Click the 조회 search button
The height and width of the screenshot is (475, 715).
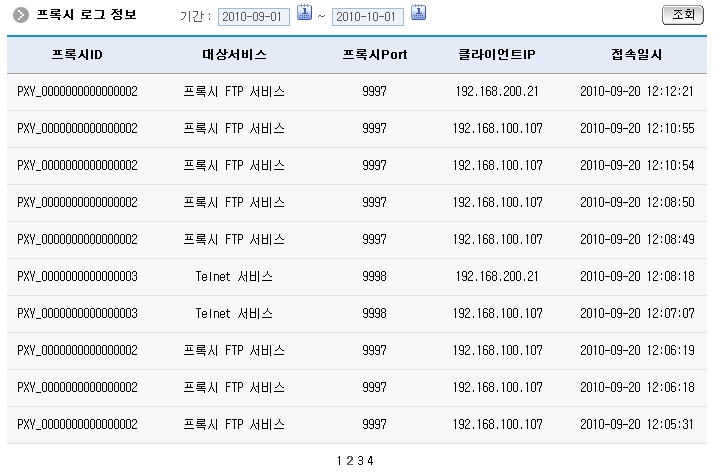click(682, 15)
